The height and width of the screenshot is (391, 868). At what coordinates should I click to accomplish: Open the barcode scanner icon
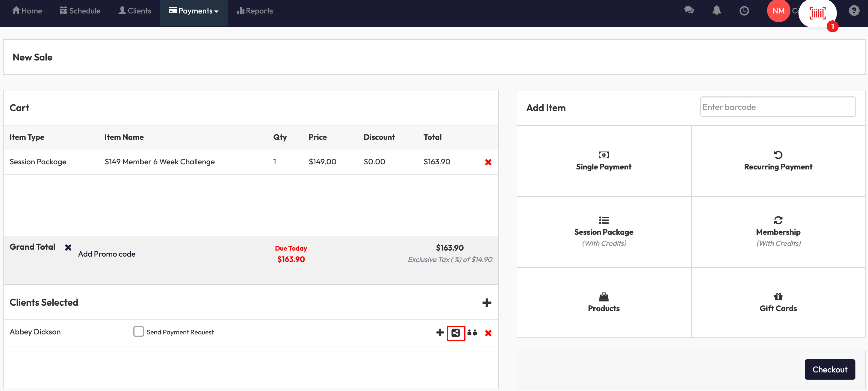pos(817,13)
